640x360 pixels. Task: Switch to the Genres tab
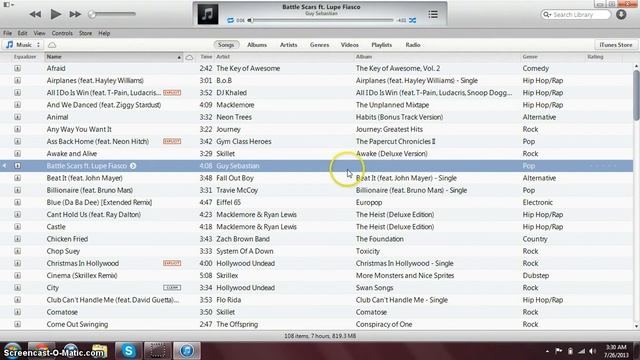click(319, 45)
